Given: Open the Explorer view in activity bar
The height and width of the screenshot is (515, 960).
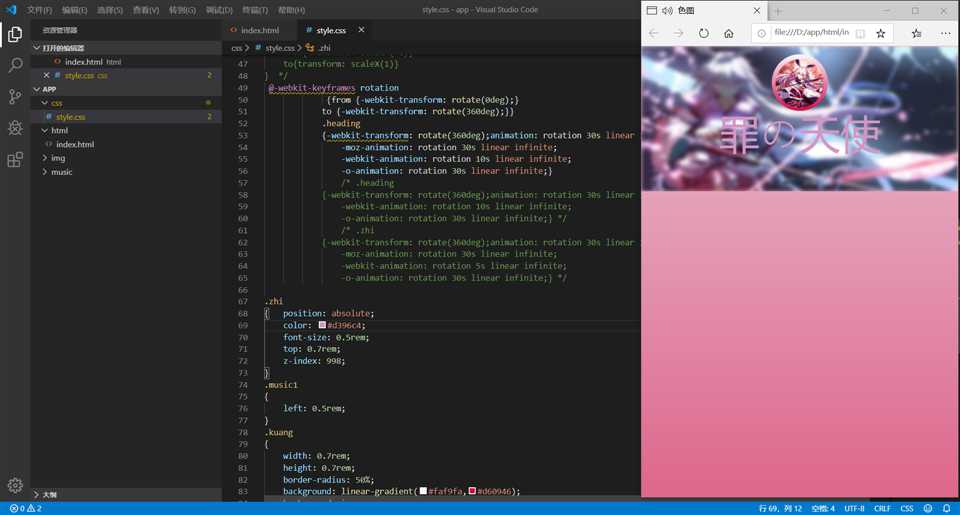Looking at the screenshot, I should (15, 34).
